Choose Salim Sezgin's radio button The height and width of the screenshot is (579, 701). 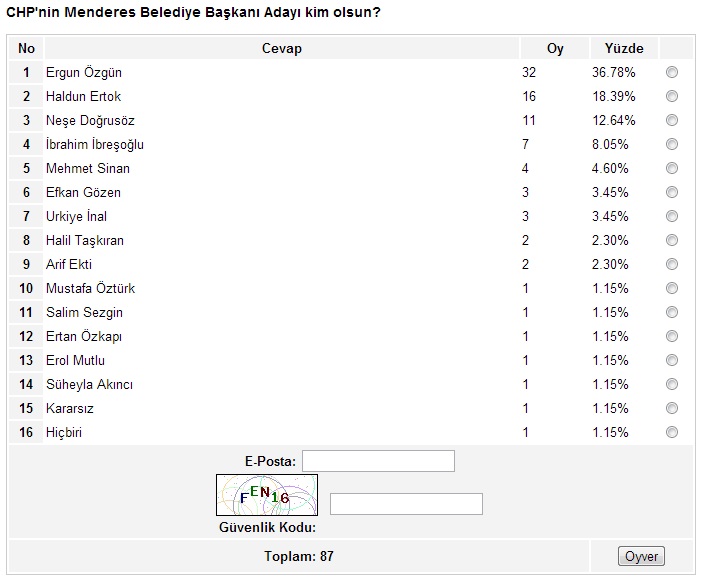(x=671, y=312)
